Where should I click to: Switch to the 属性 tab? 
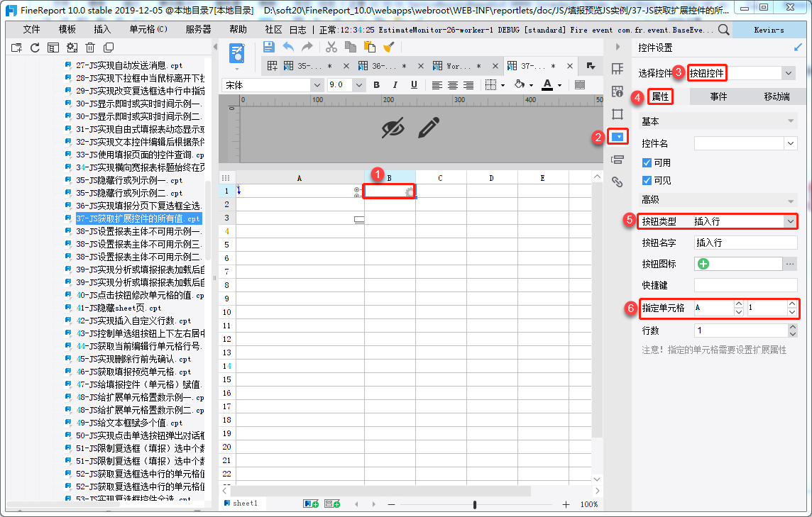[660, 96]
